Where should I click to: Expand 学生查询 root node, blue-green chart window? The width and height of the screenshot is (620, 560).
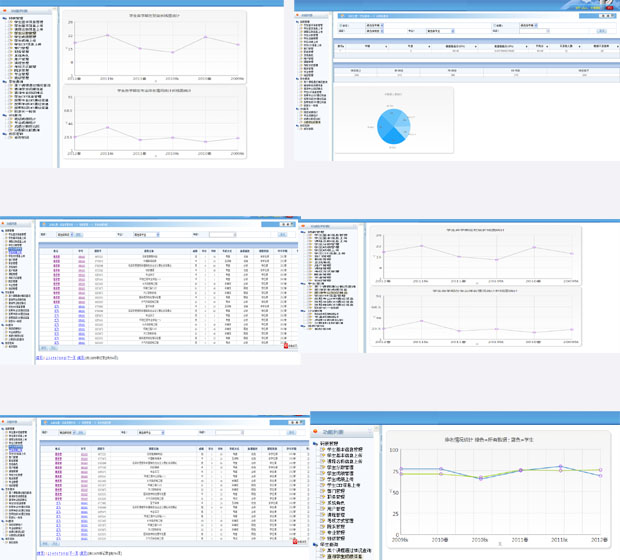[x=316, y=545]
